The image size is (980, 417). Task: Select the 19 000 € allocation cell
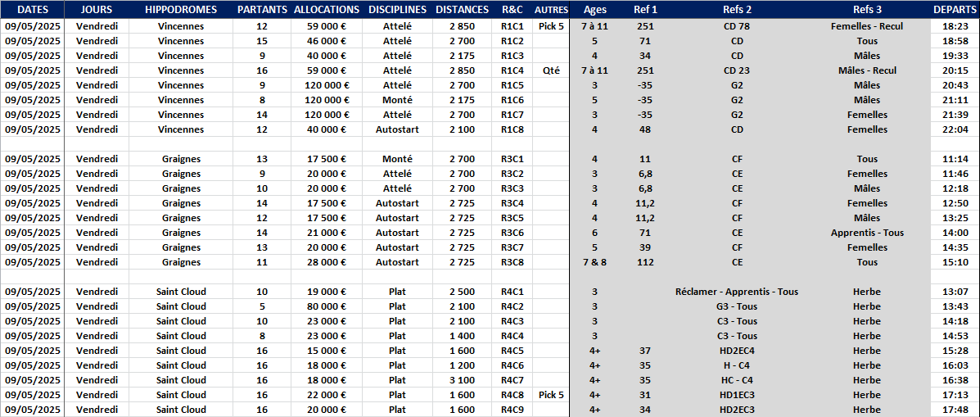[326, 292]
